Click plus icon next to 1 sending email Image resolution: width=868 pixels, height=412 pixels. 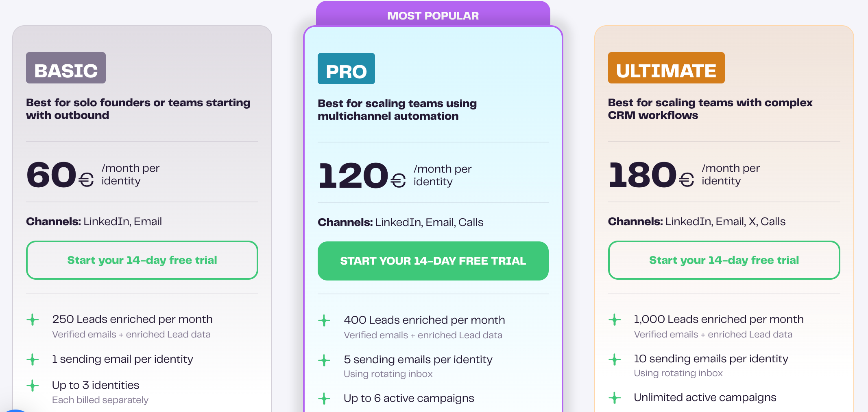point(33,359)
